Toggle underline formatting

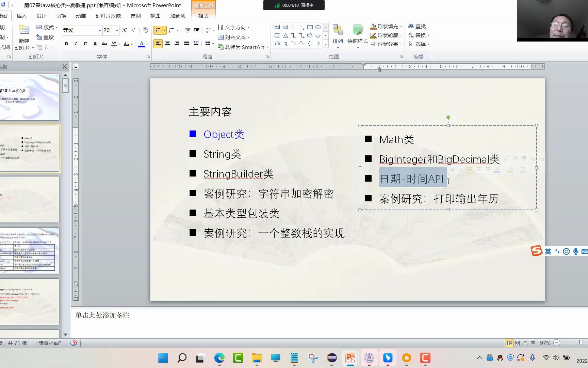[x=85, y=44]
